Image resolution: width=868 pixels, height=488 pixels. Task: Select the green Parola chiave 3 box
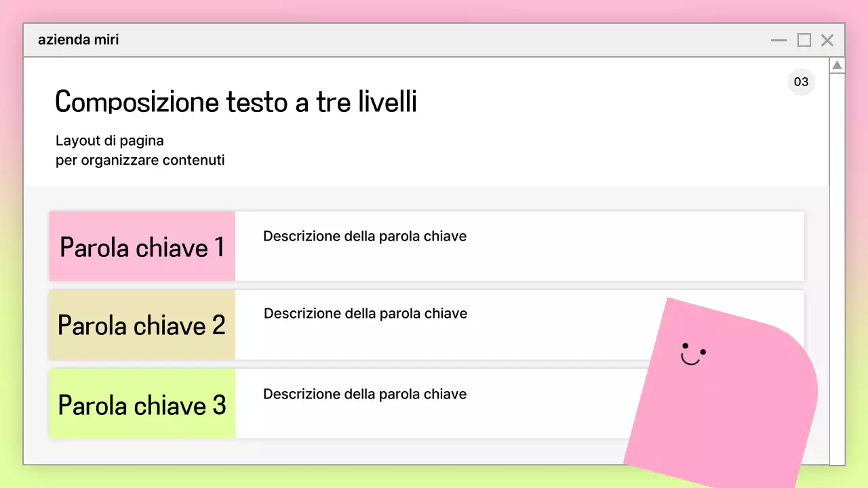tap(142, 404)
